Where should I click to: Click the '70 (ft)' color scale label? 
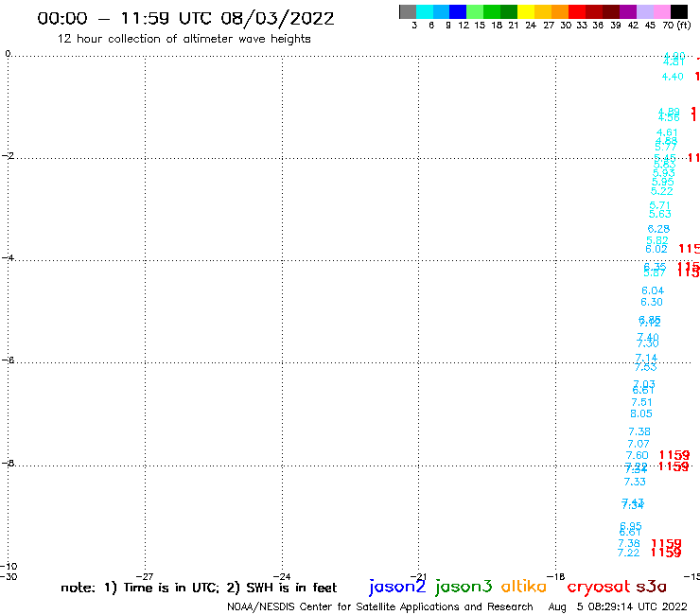(676, 26)
